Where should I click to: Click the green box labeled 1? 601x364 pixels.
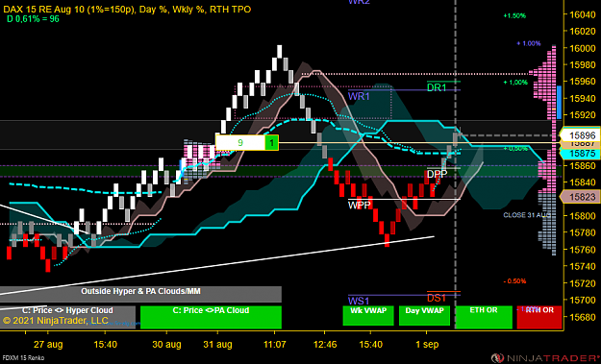(272, 143)
